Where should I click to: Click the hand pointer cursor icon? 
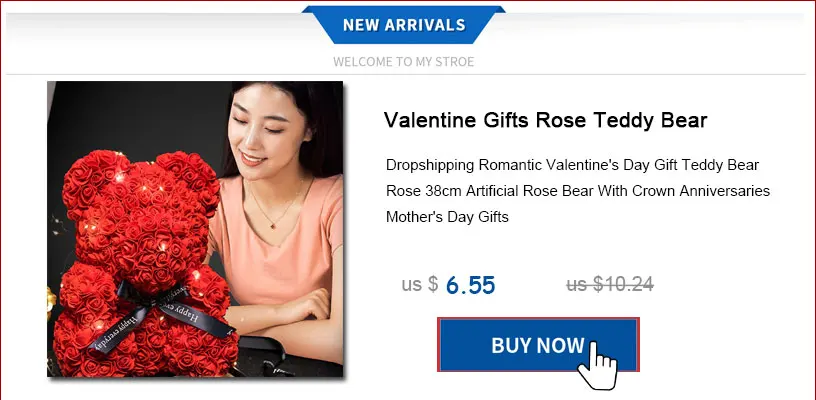[x=597, y=365]
